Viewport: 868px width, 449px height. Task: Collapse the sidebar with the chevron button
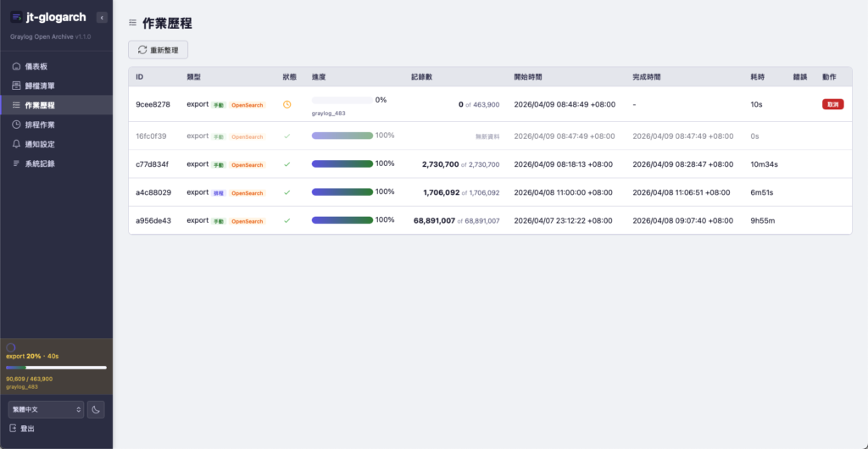click(102, 18)
